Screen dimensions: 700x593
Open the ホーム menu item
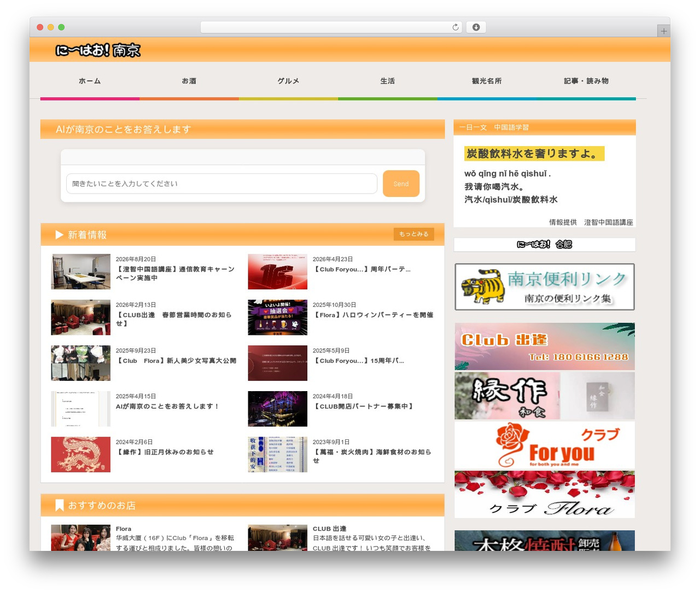coord(90,81)
